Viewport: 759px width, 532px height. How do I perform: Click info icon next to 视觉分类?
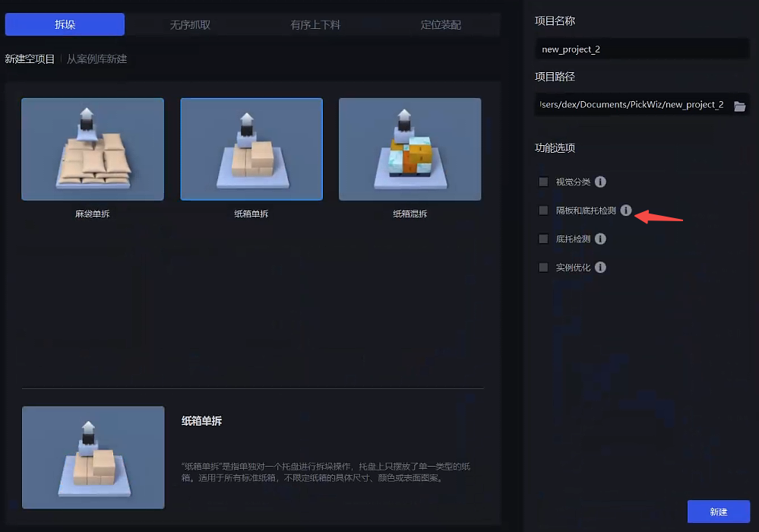tap(600, 182)
